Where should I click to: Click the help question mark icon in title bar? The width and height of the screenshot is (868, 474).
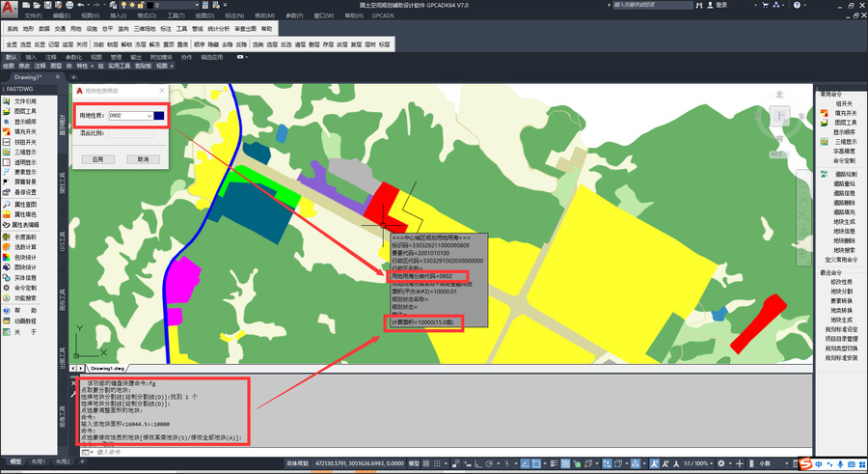[797, 5]
